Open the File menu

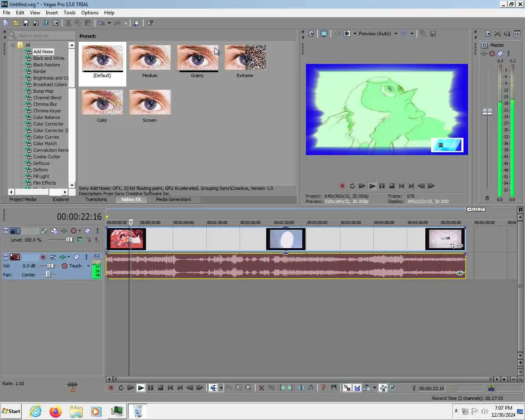coord(7,13)
